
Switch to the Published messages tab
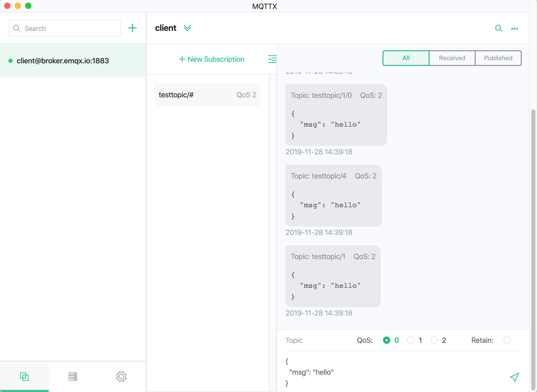pos(498,58)
